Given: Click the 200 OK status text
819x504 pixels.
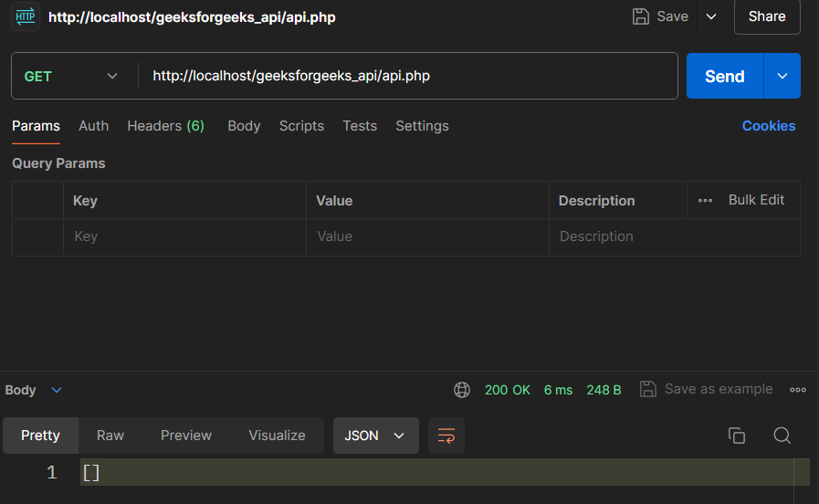Looking at the screenshot, I should tap(507, 390).
